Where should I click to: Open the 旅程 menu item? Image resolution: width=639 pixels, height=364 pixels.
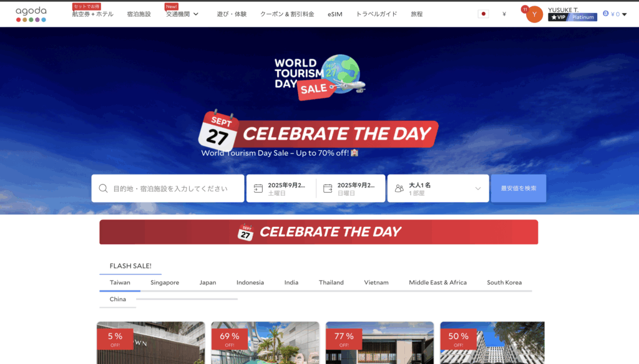416,14
